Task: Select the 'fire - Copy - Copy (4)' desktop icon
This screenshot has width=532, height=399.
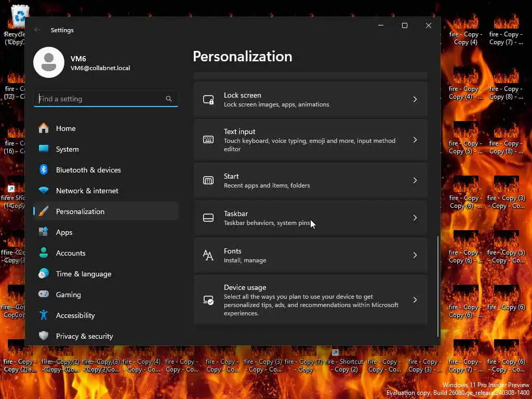Action: (465, 29)
